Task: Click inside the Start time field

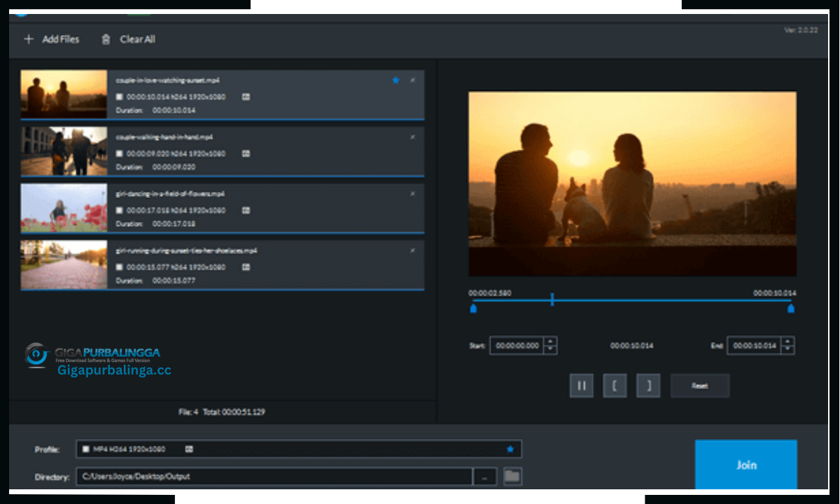Action: [x=517, y=346]
